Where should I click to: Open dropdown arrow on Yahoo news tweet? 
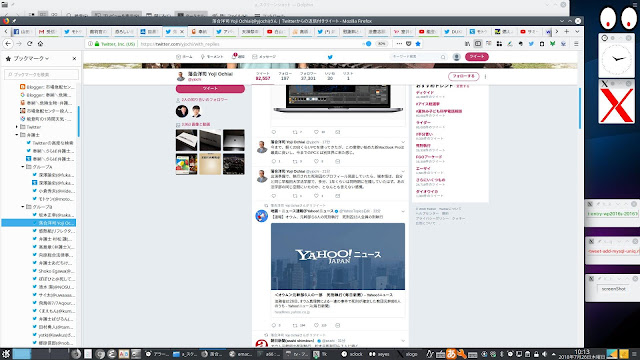tap(403, 211)
